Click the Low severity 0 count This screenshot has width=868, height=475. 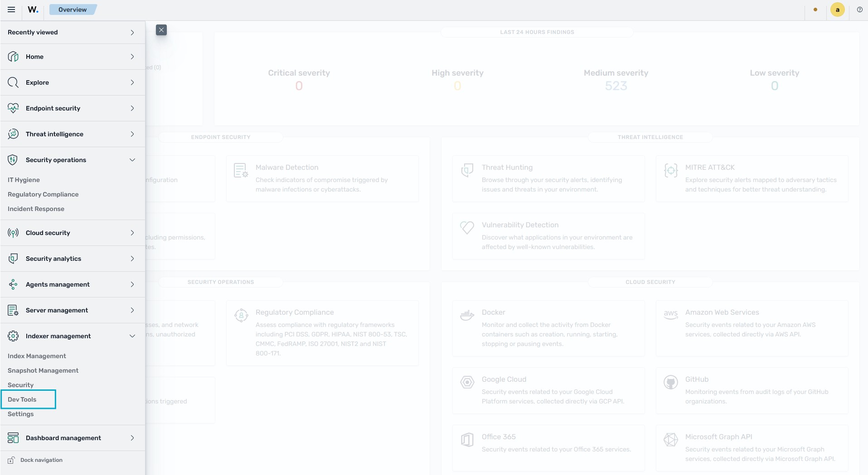point(775,86)
